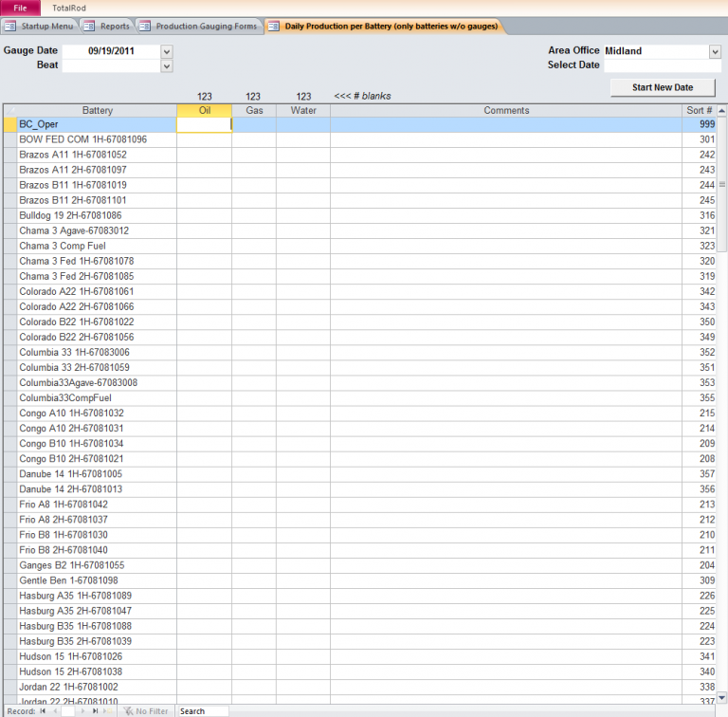Go to last record navigation button
728x717 pixels.
[95, 711]
